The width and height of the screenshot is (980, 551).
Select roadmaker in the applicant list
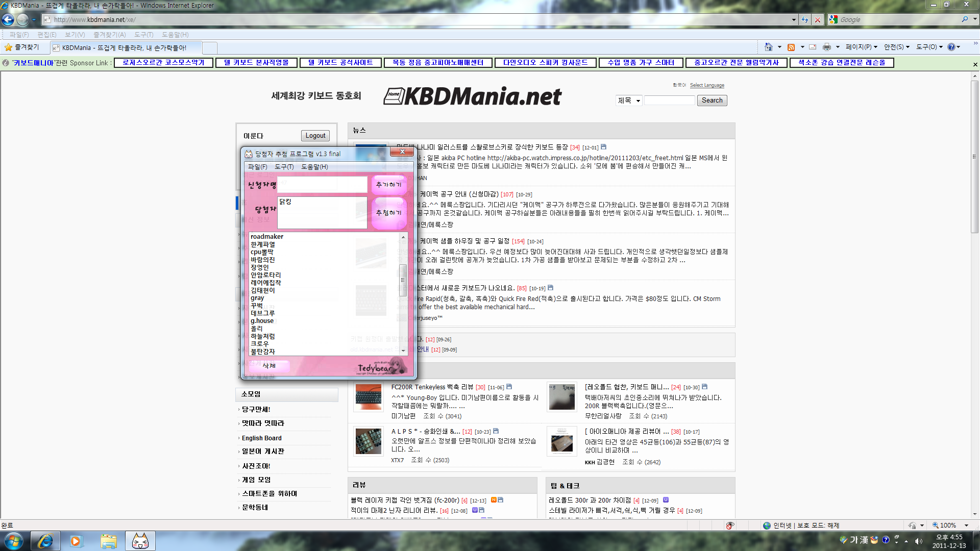pos(267,237)
